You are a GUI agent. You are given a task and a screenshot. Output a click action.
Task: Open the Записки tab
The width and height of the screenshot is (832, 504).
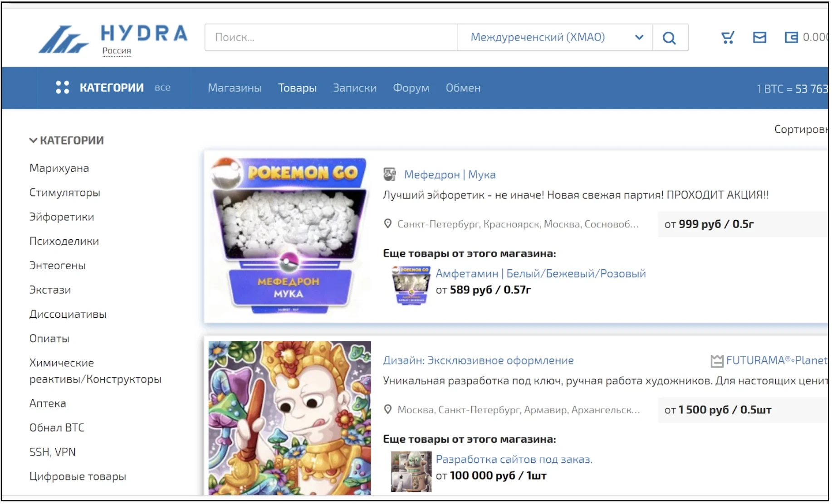coord(355,88)
